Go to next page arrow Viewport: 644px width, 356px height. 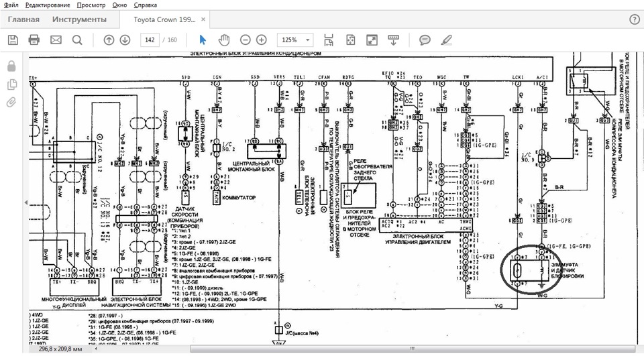click(x=125, y=40)
